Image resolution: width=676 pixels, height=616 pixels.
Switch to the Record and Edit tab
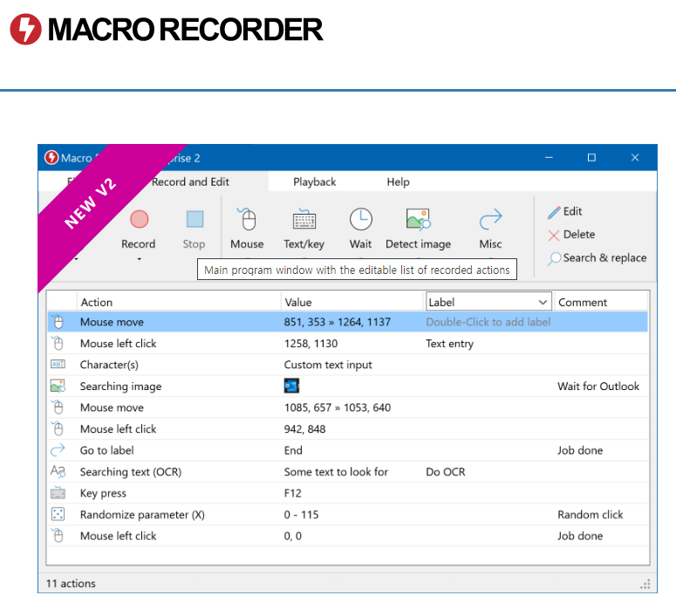[x=190, y=181]
